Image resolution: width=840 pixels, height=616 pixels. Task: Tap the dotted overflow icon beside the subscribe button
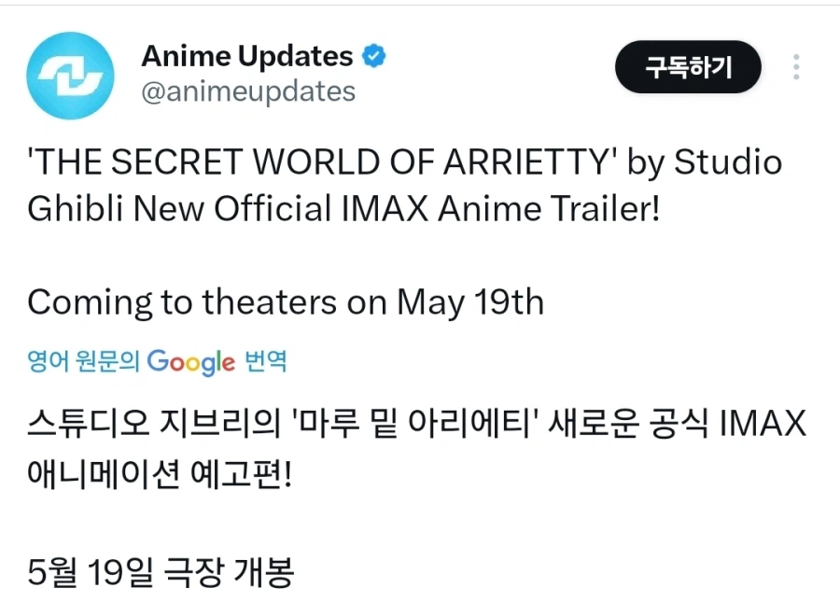click(x=798, y=65)
